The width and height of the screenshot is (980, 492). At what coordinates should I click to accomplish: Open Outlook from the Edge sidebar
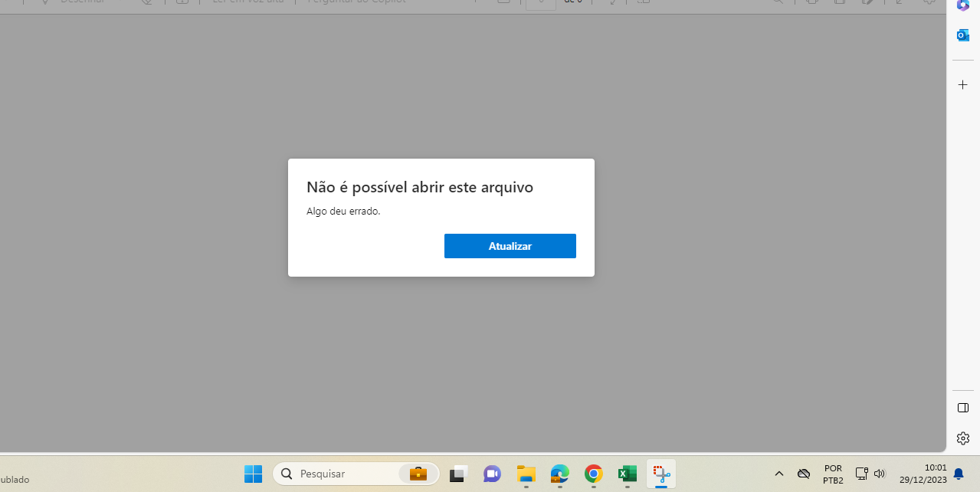(963, 35)
